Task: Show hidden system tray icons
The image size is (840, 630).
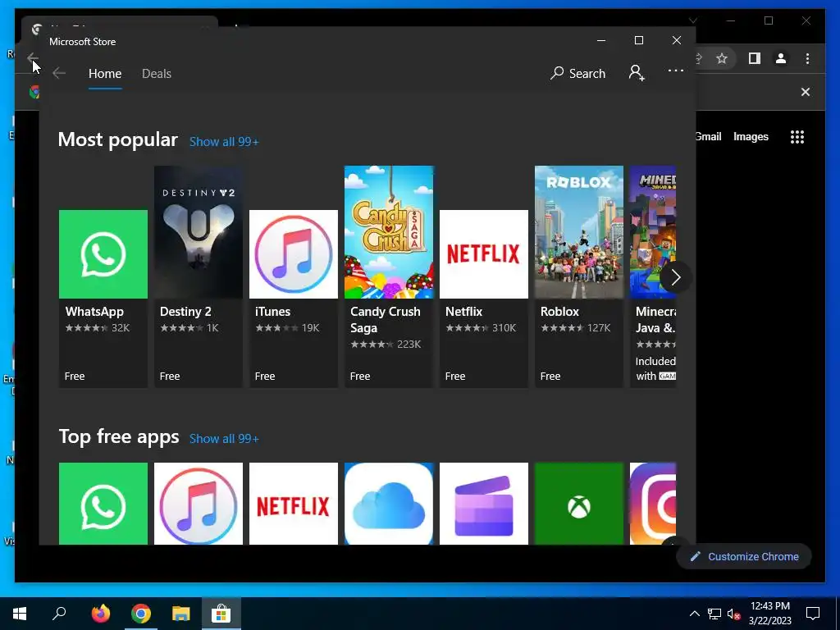Action: (x=694, y=614)
